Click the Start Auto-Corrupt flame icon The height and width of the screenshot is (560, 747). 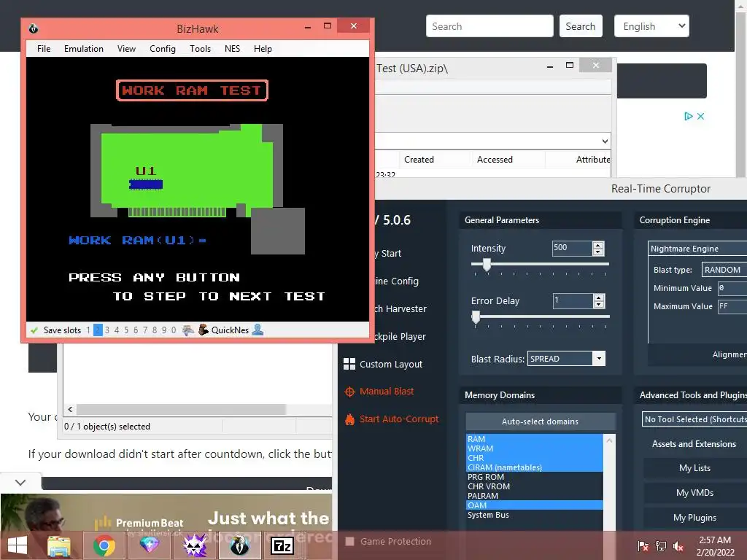pos(349,419)
